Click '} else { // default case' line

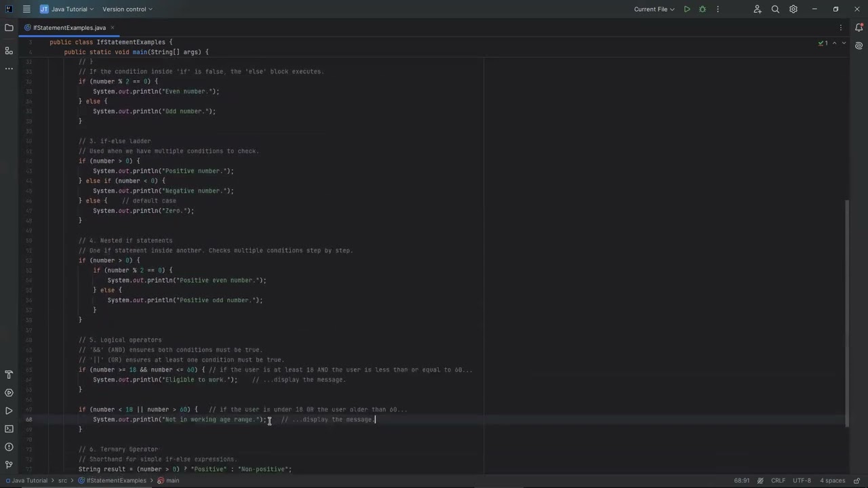127,201
